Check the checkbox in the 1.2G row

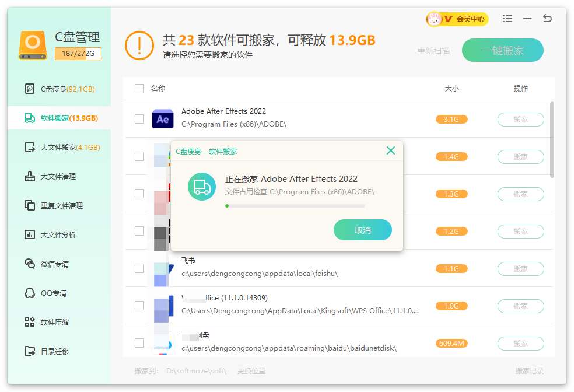click(x=139, y=231)
